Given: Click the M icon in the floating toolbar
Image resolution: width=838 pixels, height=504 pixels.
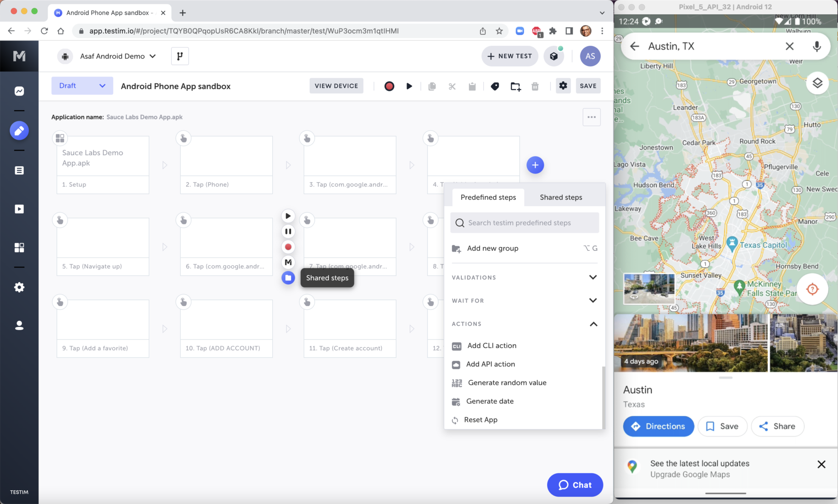Looking at the screenshot, I should point(288,262).
